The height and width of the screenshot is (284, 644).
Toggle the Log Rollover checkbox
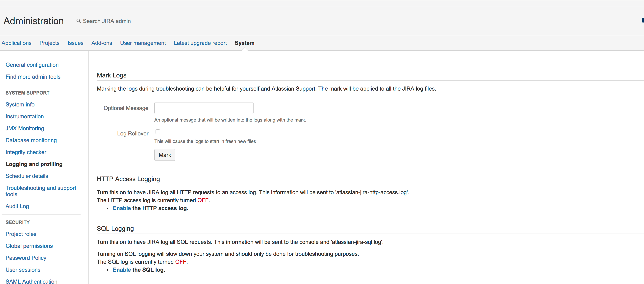pos(158,132)
